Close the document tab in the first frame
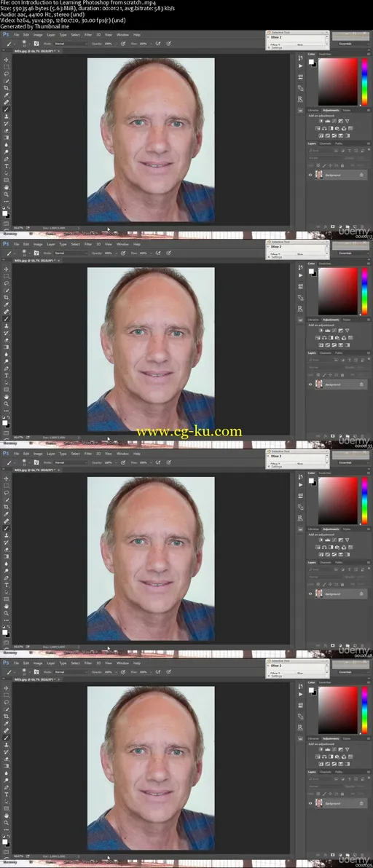This screenshot has width=373, height=868. [x=59, y=51]
